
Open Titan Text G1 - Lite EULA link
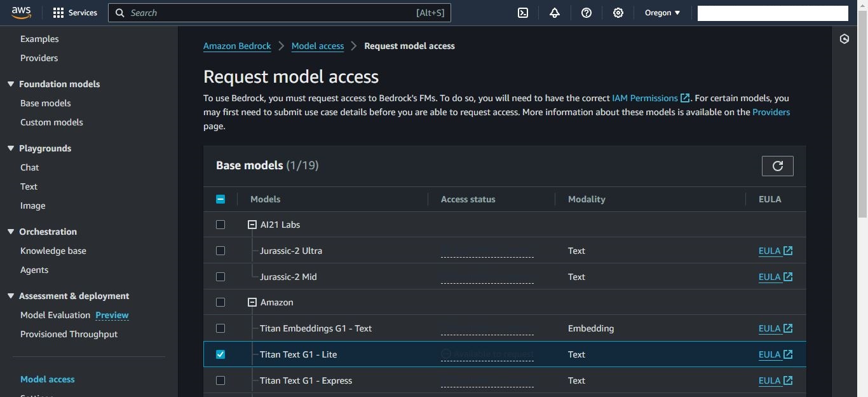(x=775, y=354)
